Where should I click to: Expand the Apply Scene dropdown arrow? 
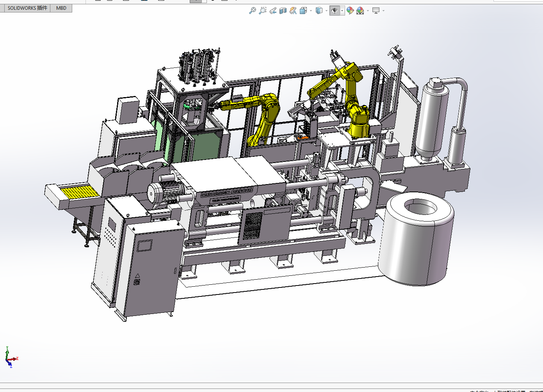point(368,11)
